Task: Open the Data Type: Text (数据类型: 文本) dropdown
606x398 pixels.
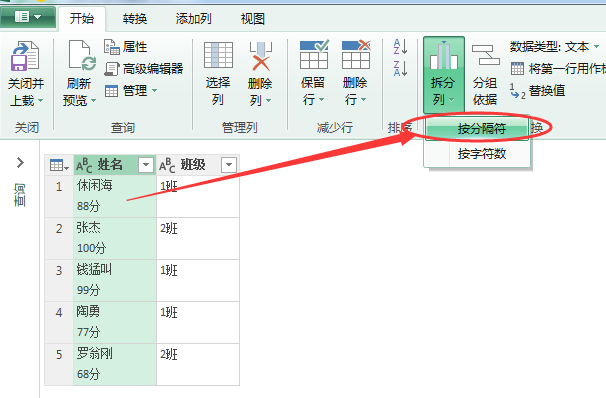Action: coord(555,47)
